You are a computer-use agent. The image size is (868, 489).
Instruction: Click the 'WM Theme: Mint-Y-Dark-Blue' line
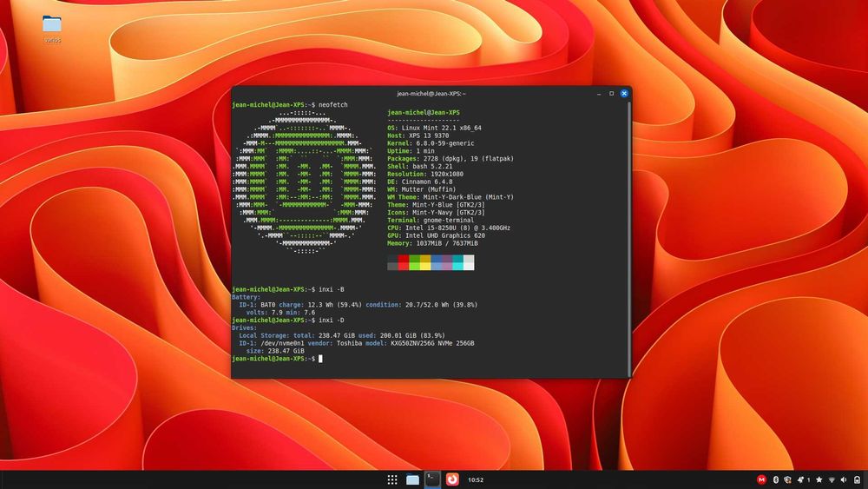click(x=450, y=197)
